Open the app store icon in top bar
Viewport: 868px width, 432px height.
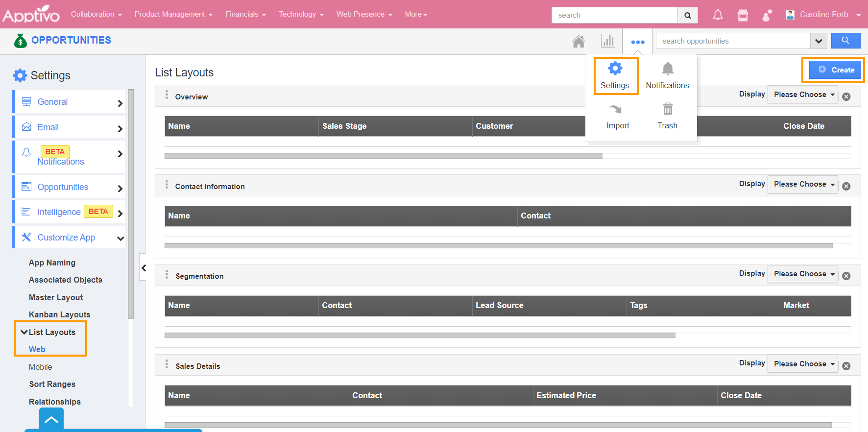[x=743, y=15]
